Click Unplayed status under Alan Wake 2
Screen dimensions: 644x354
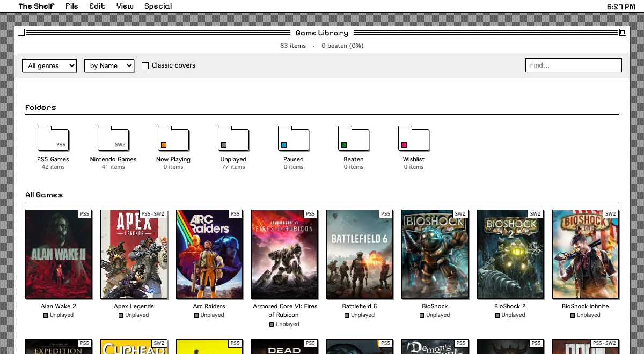tap(58, 315)
